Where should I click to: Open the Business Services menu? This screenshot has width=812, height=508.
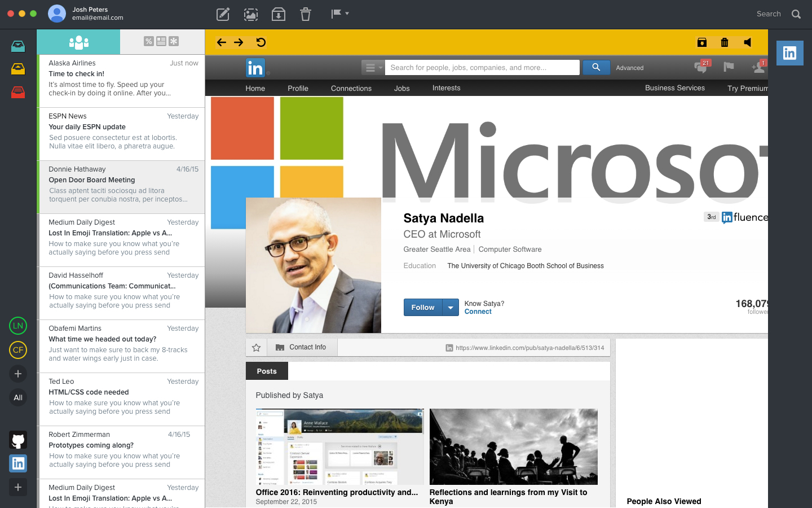click(x=675, y=88)
